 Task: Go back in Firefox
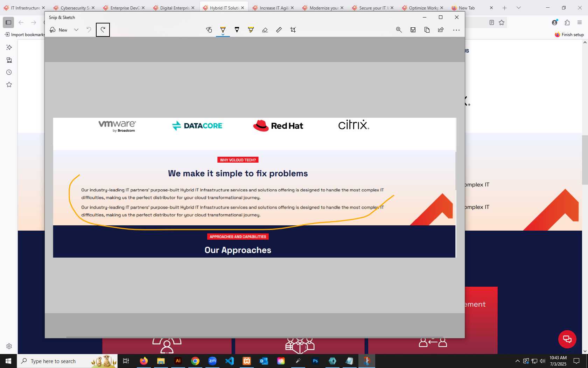21,22
